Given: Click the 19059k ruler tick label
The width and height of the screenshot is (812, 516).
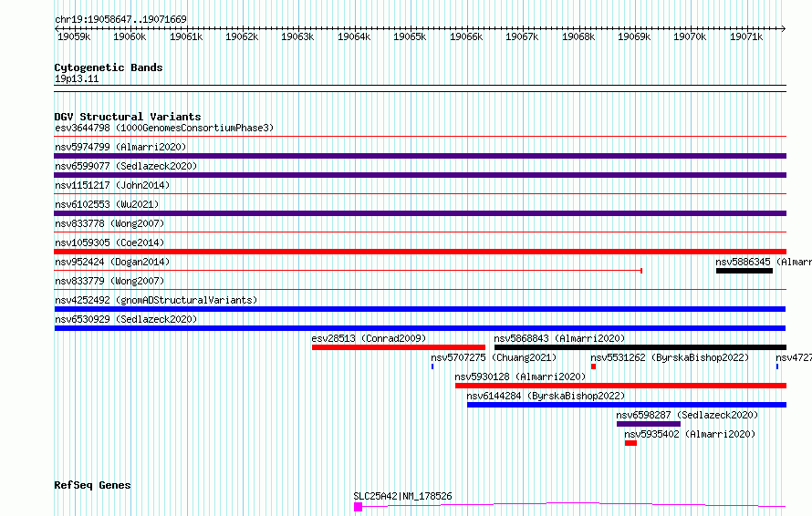Looking at the screenshot, I should pyautogui.click(x=74, y=36).
